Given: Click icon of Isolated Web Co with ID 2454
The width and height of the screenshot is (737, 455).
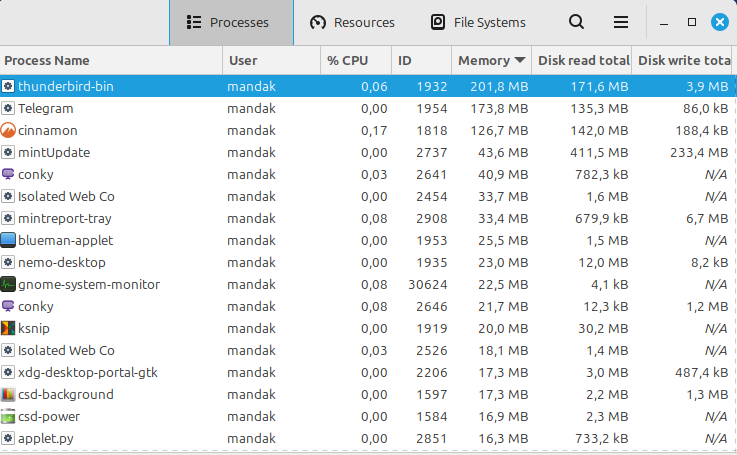Looking at the screenshot, I should 8,196.
